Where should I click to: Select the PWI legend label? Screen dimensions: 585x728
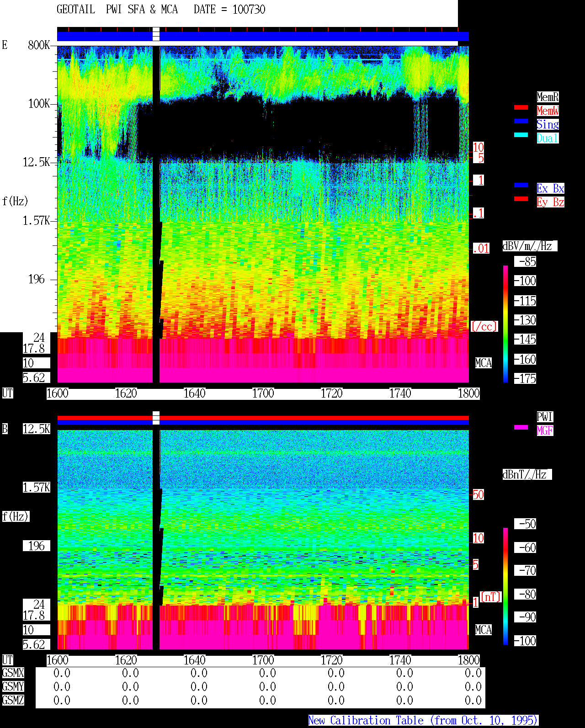(545, 417)
